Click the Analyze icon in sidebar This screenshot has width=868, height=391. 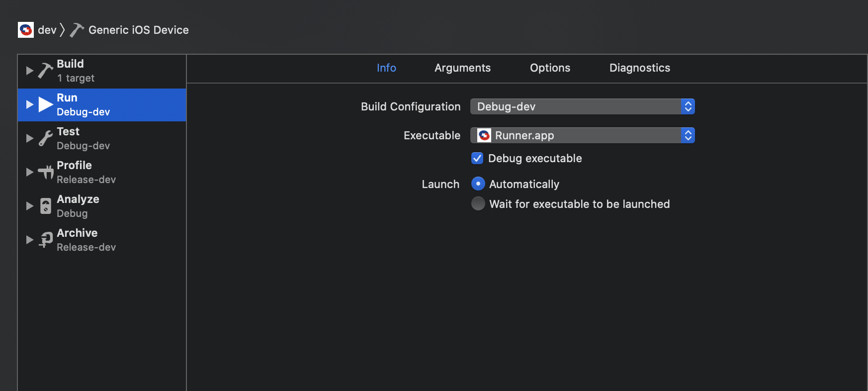coord(46,206)
